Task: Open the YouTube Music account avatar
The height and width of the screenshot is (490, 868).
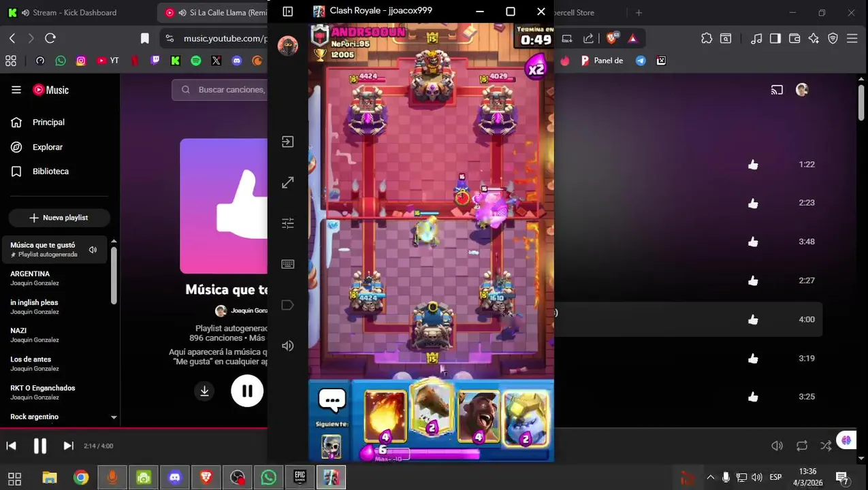Action: click(x=802, y=90)
